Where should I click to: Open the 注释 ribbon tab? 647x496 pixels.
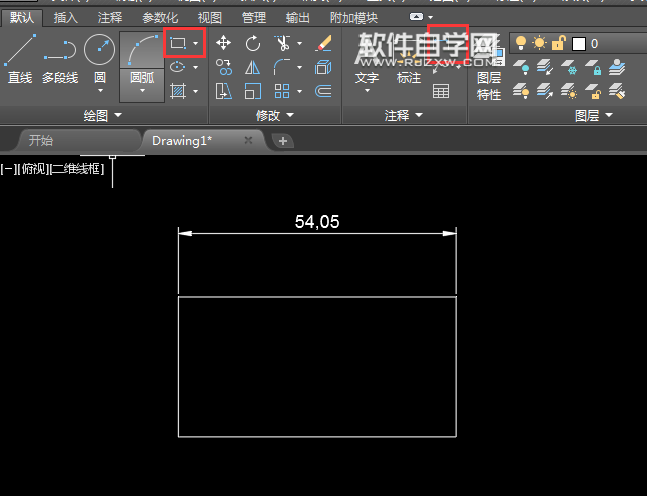[x=110, y=18]
